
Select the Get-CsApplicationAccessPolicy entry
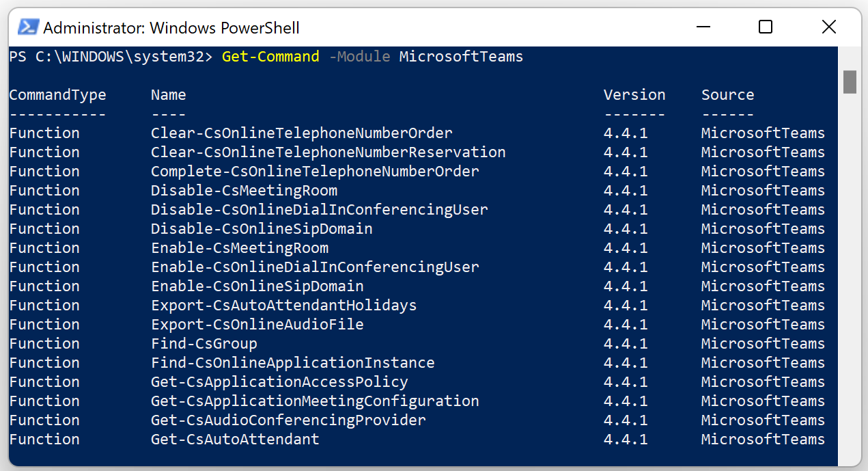pos(279,381)
